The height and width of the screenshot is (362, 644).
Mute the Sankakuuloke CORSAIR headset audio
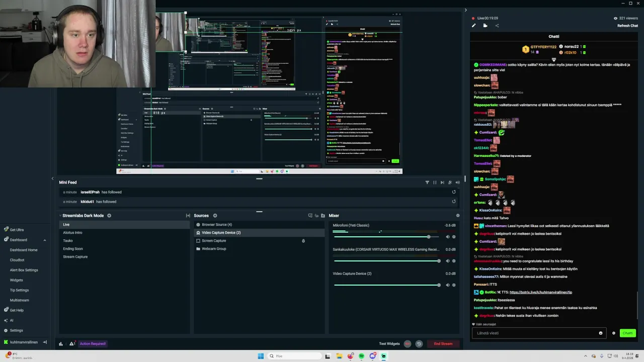point(447,261)
